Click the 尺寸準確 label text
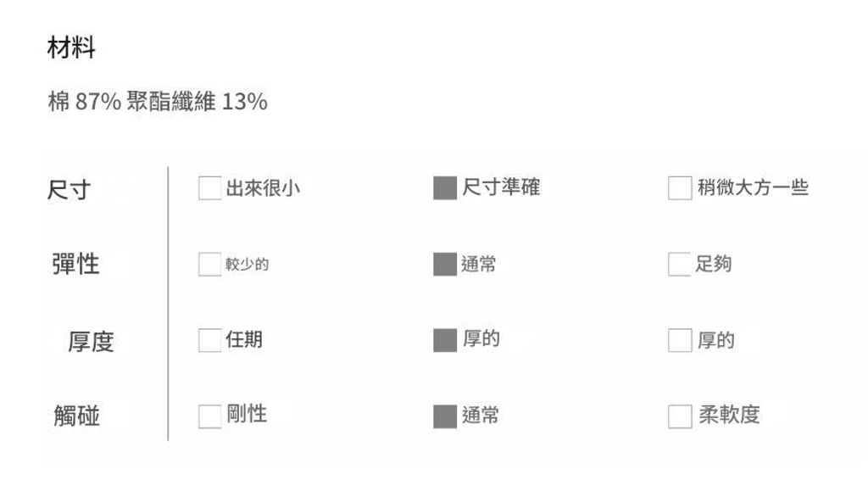868x480 pixels. point(501,187)
